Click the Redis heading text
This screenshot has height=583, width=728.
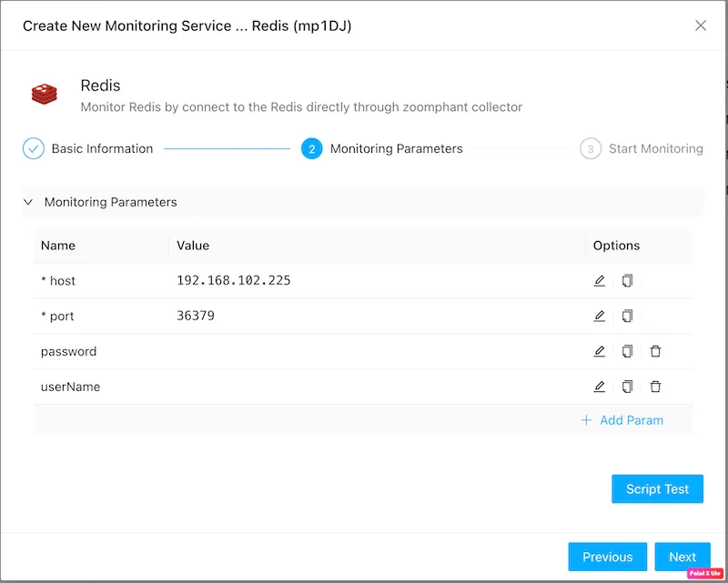click(100, 85)
